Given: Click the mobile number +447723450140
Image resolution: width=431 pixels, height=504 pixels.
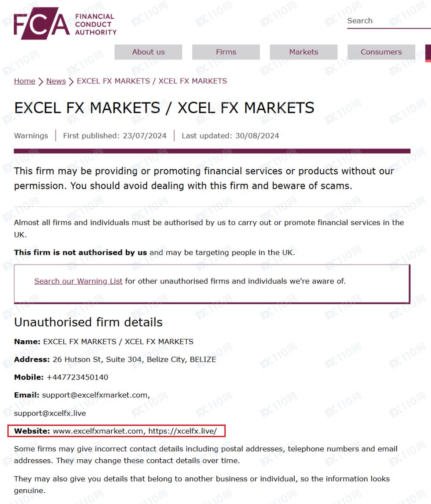Looking at the screenshot, I should [x=77, y=377].
